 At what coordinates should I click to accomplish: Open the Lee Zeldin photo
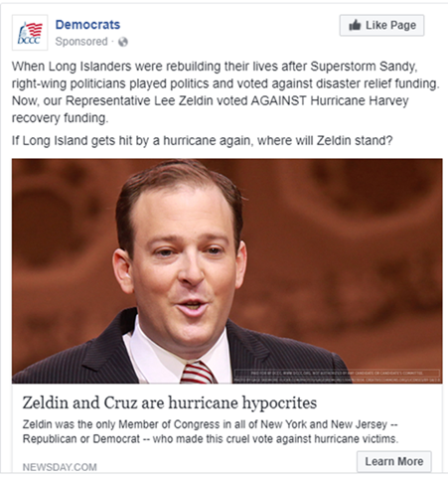[x=227, y=271]
